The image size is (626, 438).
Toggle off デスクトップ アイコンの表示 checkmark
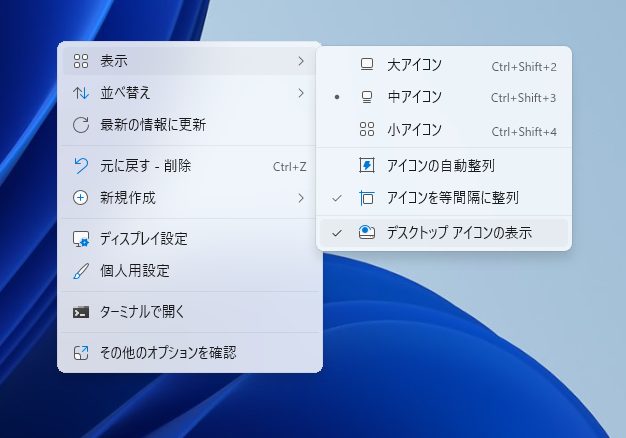[x=337, y=233]
